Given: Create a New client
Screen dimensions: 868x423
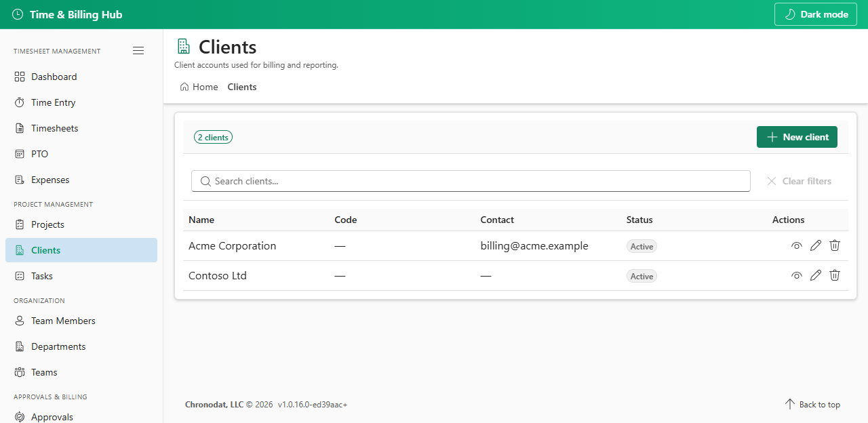Looking at the screenshot, I should pyautogui.click(x=797, y=137).
